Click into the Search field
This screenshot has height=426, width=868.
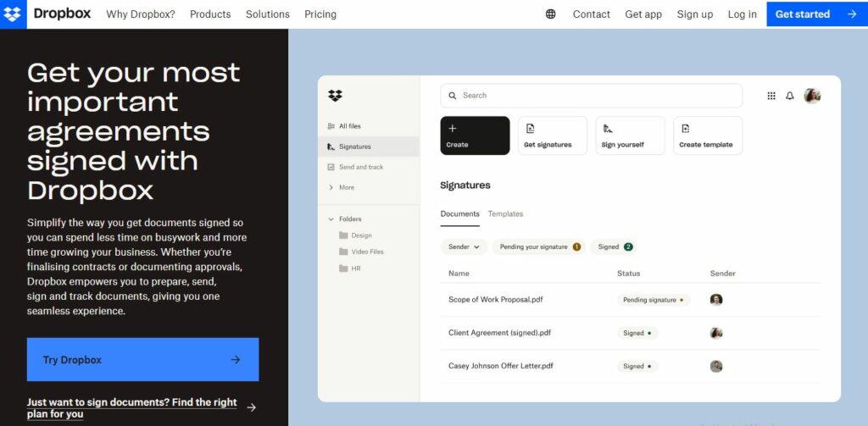[x=591, y=96]
